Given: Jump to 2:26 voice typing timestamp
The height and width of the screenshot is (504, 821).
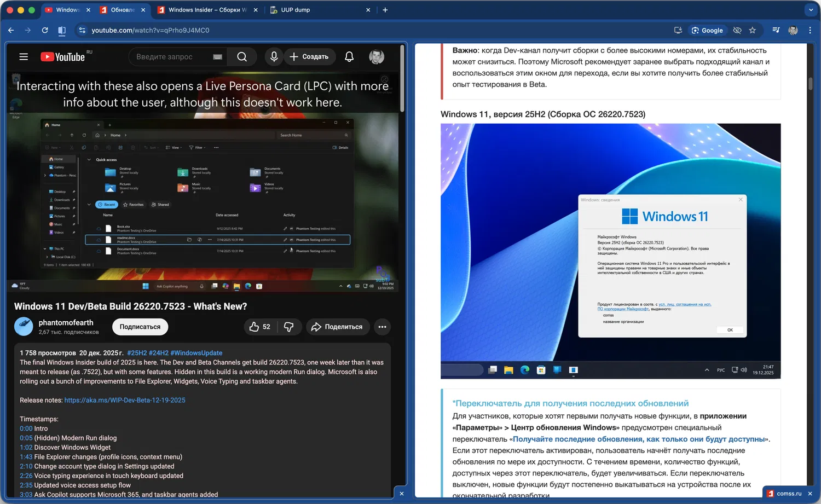Looking at the screenshot, I should (x=26, y=476).
